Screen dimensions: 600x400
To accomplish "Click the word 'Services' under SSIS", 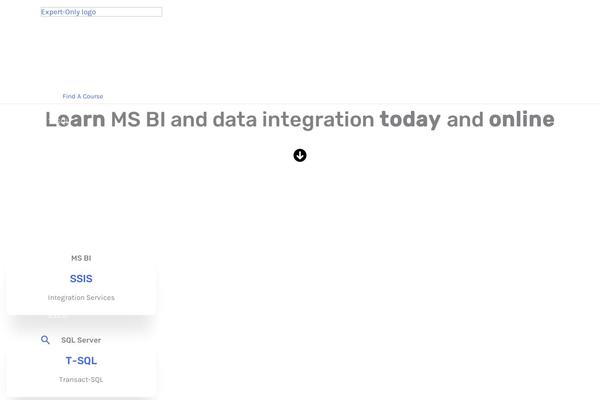I will point(100,297).
